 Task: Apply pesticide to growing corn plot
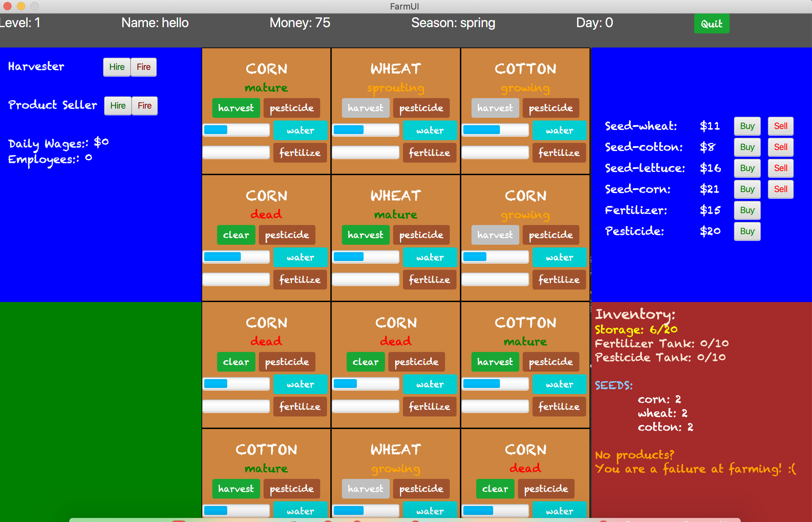[x=550, y=235]
